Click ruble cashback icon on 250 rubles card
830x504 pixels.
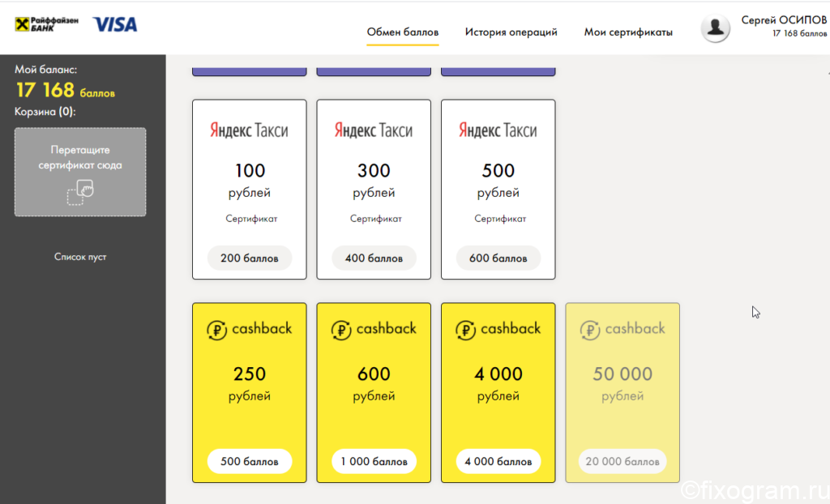216,330
